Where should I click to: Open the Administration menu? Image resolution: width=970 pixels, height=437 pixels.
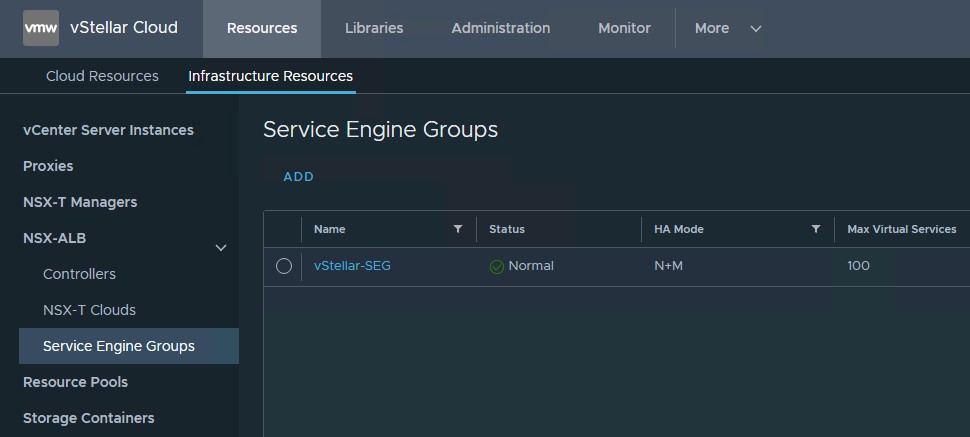pos(500,28)
